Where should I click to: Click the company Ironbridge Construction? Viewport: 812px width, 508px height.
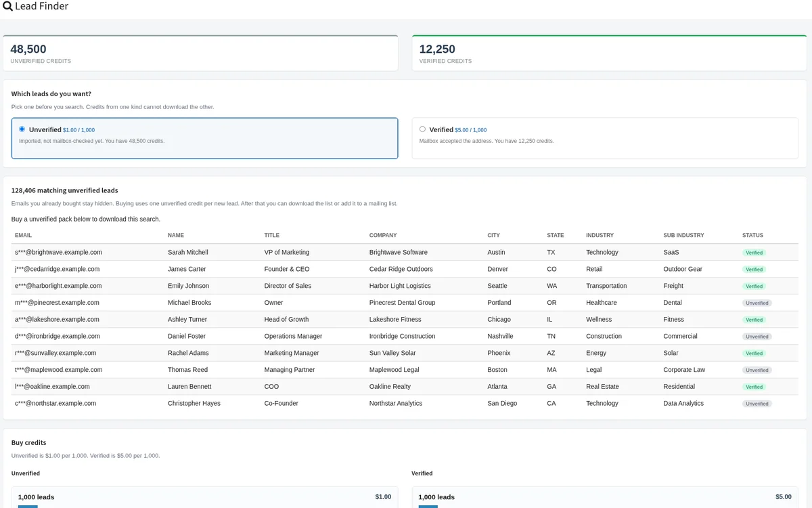(403, 336)
